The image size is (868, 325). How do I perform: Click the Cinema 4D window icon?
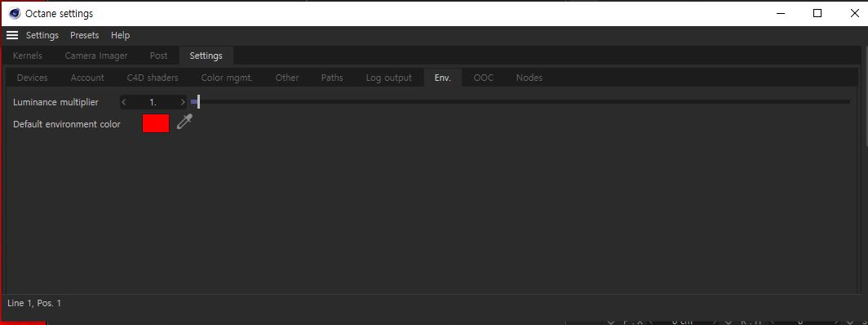pyautogui.click(x=15, y=13)
